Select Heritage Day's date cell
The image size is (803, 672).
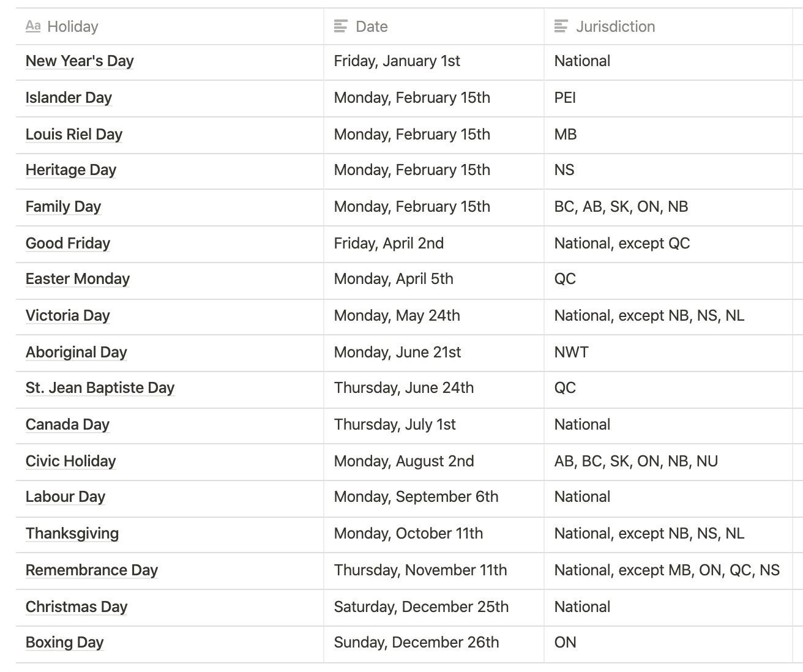(434, 171)
